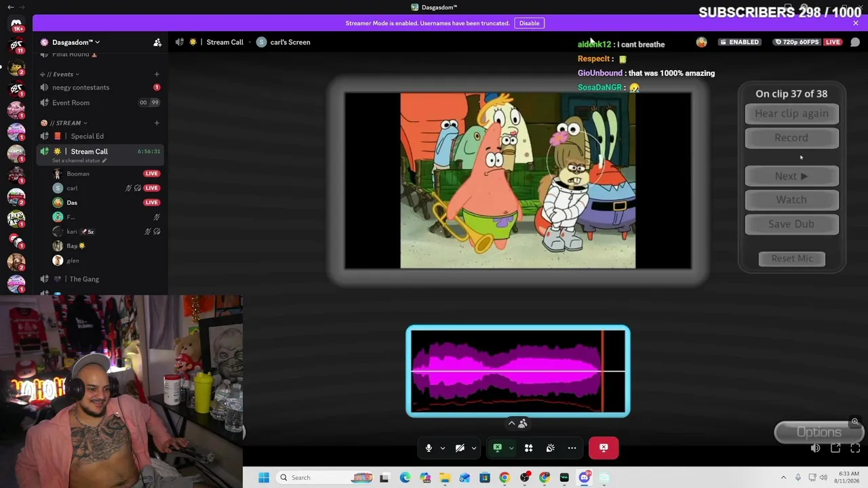This screenshot has width=868, height=488.
Task: Join neegy contestants voice channel
Action: point(100,87)
